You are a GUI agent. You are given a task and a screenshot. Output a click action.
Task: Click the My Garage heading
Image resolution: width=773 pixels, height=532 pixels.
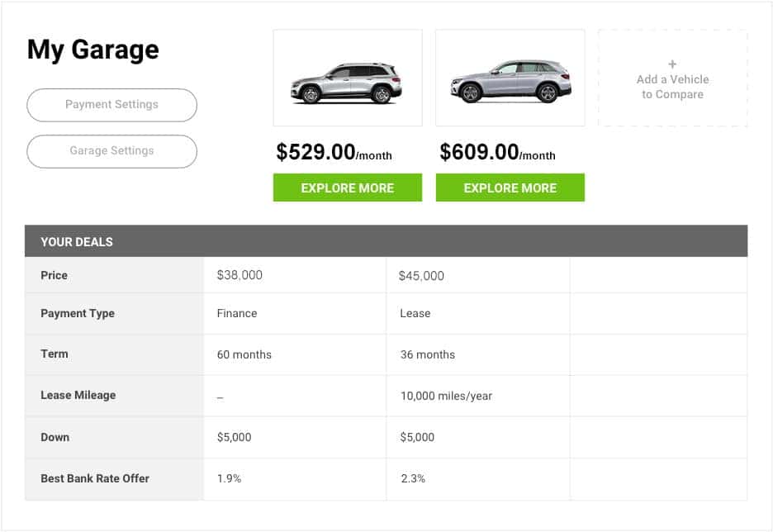(x=93, y=50)
